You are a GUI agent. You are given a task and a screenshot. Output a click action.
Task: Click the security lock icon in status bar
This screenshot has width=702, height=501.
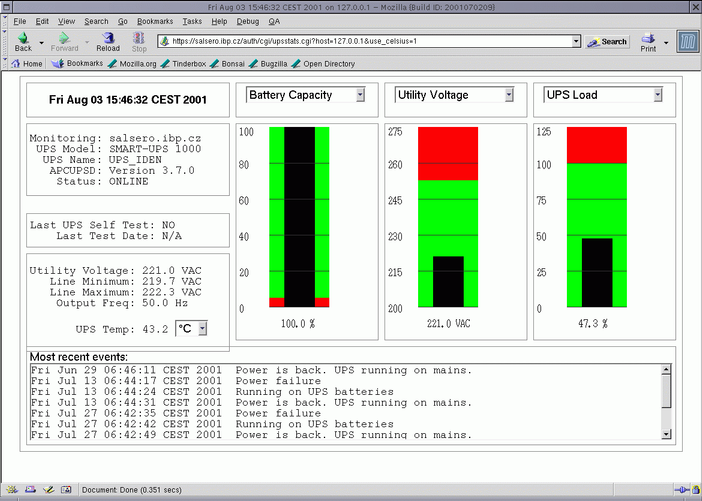coord(695,490)
